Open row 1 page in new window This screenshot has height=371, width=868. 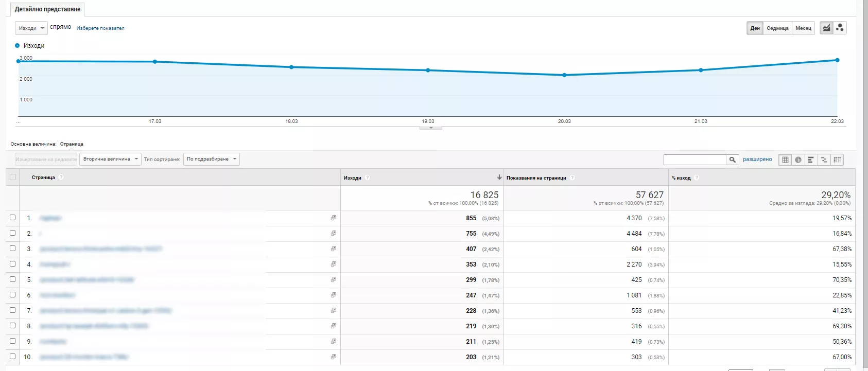334,218
